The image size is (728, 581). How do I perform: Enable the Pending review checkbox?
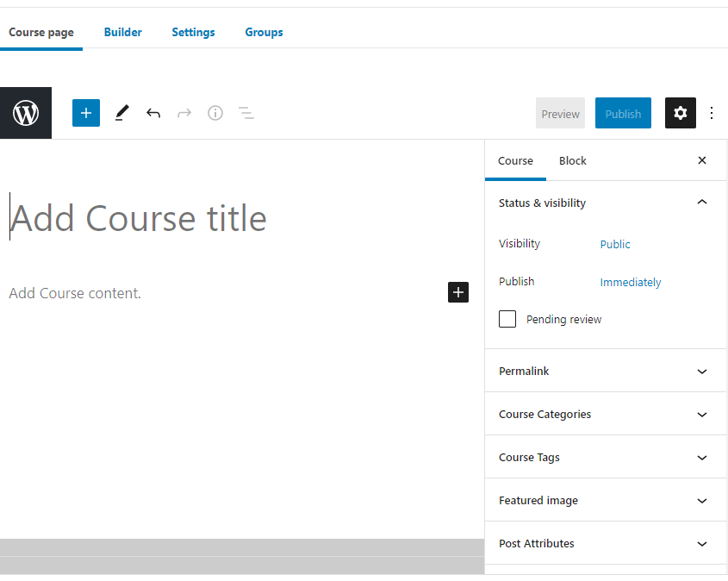click(507, 319)
